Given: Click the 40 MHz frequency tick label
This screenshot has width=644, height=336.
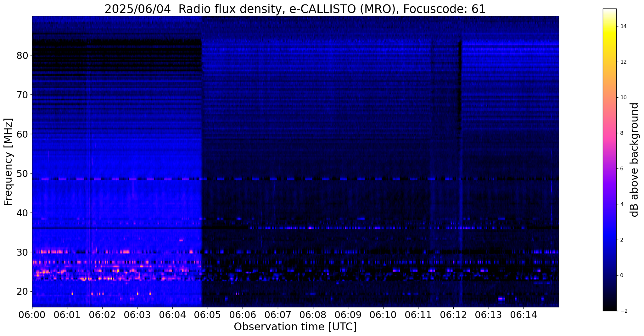Looking at the screenshot, I should [x=22, y=213].
